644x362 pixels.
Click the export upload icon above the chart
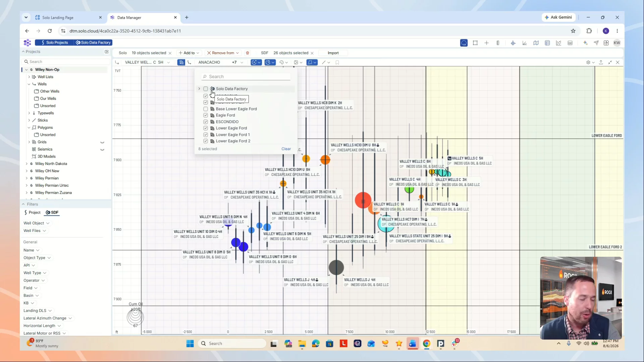(x=601, y=62)
